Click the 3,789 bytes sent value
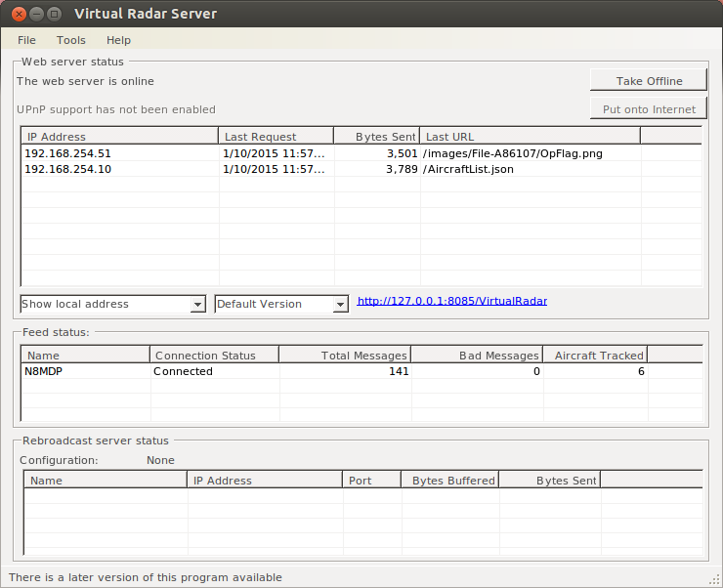This screenshot has width=723, height=588. (x=402, y=169)
